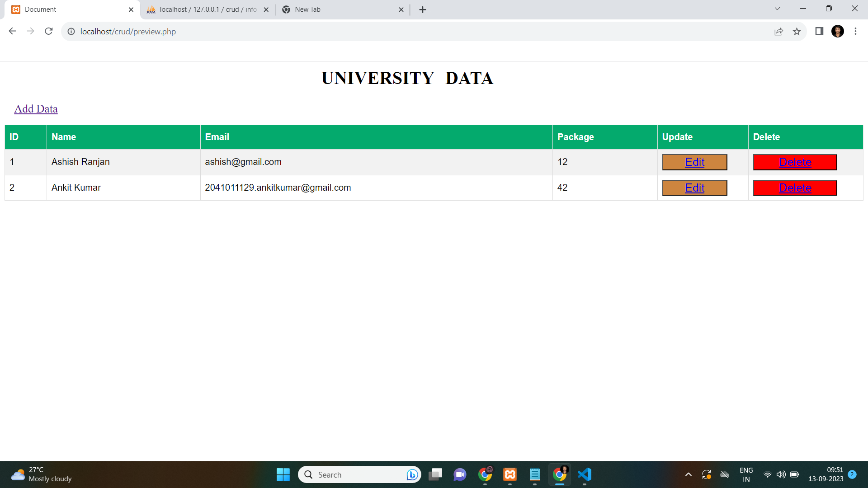Delete the Ankit Kumar record
The height and width of the screenshot is (488, 868).
coord(795,188)
